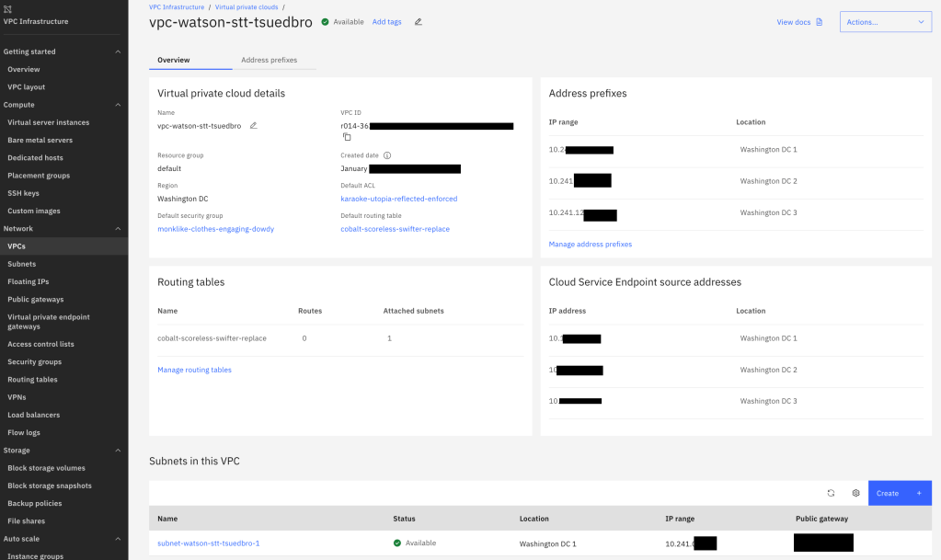
Task: Click the View docs document icon
Action: [x=819, y=22]
